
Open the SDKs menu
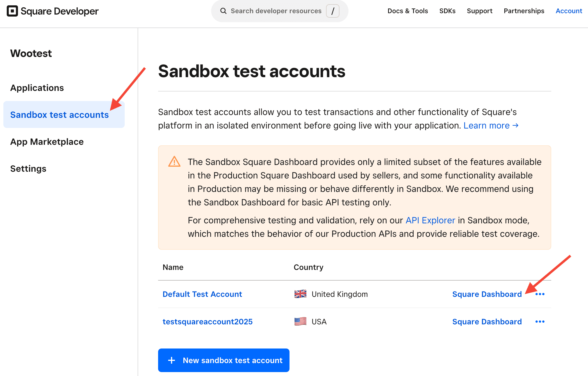(x=447, y=11)
